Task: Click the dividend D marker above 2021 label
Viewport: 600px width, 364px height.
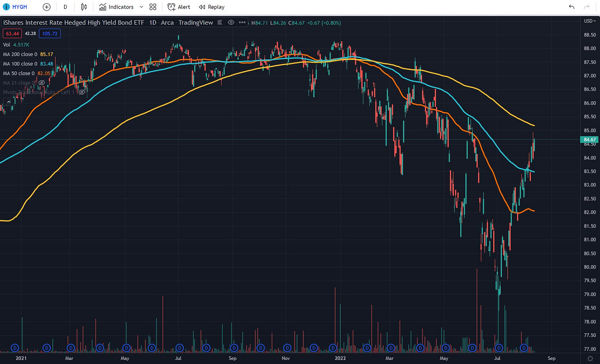Action: [x=15, y=348]
